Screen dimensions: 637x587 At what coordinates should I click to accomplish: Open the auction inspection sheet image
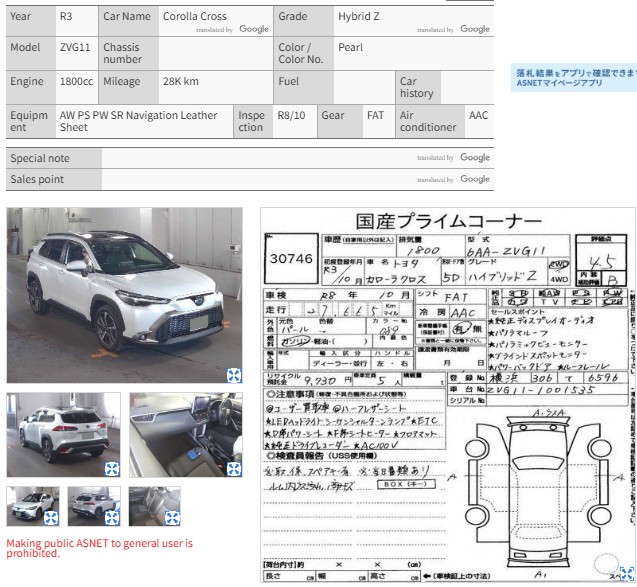click(x=448, y=395)
